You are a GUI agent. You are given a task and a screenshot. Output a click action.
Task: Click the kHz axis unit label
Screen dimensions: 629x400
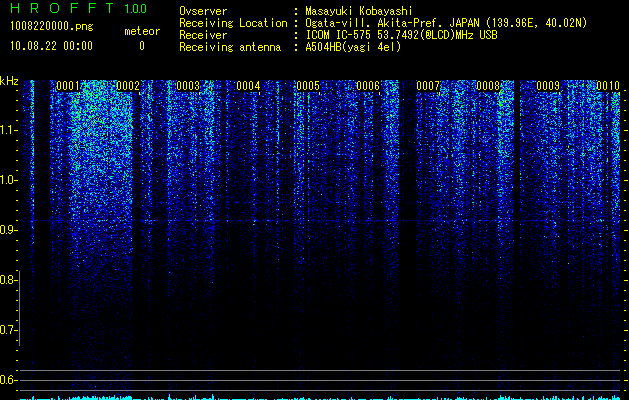coord(9,81)
